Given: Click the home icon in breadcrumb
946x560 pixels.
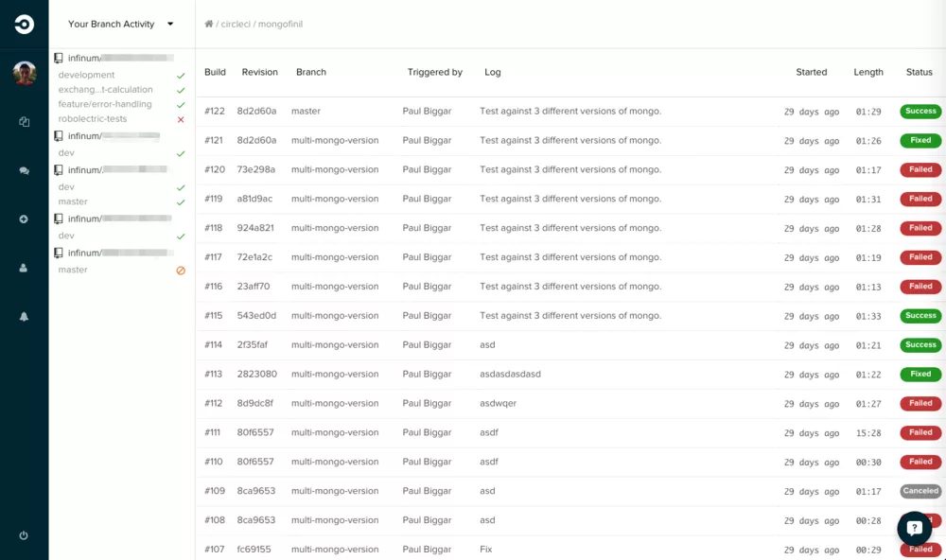Looking at the screenshot, I should [x=209, y=24].
